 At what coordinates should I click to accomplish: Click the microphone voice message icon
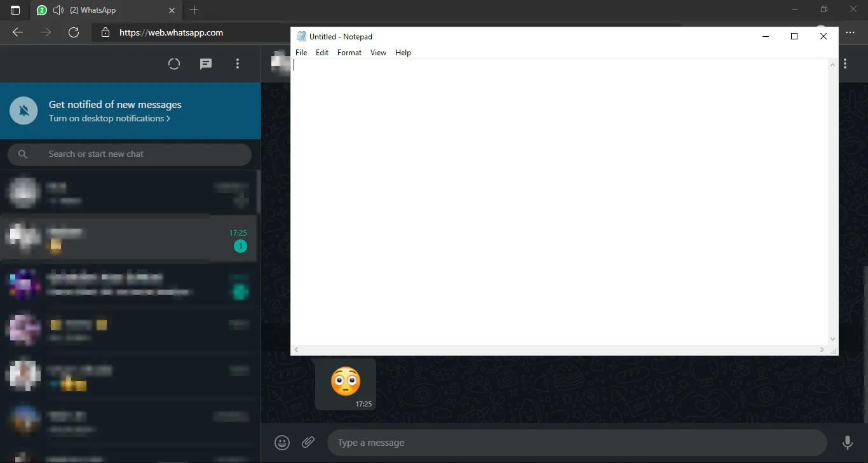847,443
